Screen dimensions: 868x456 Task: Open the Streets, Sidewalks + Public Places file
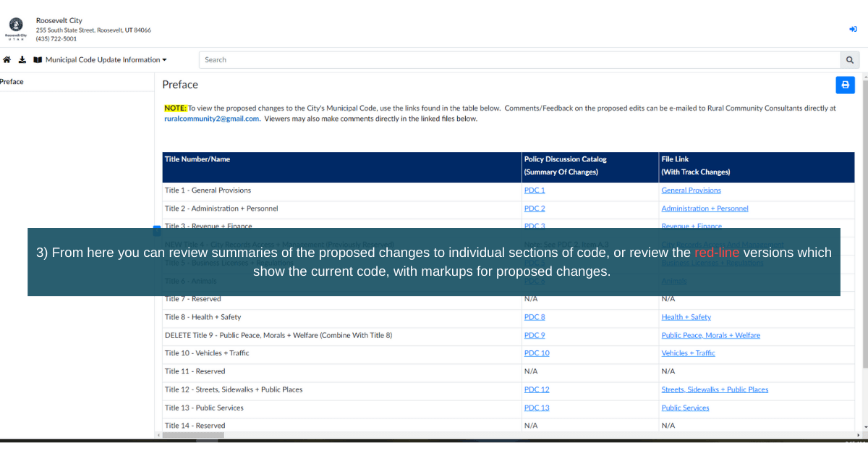pyautogui.click(x=715, y=389)
